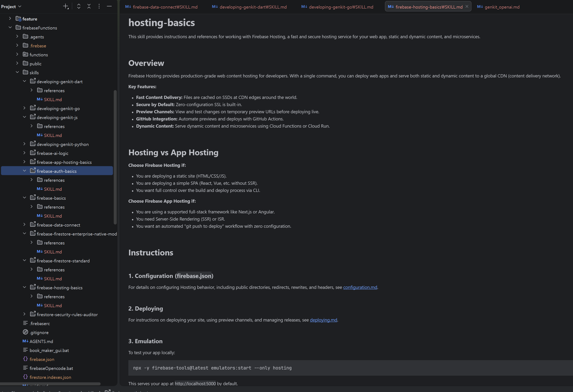Switch to genkit_openai.md tab

point(498,7)
